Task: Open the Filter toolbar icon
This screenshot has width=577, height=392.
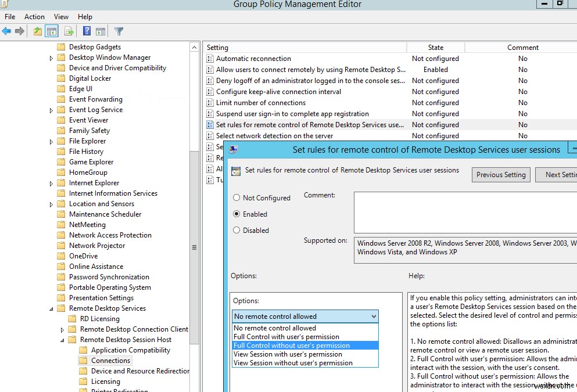Action: pyautogui.click(x=120, y=31)
